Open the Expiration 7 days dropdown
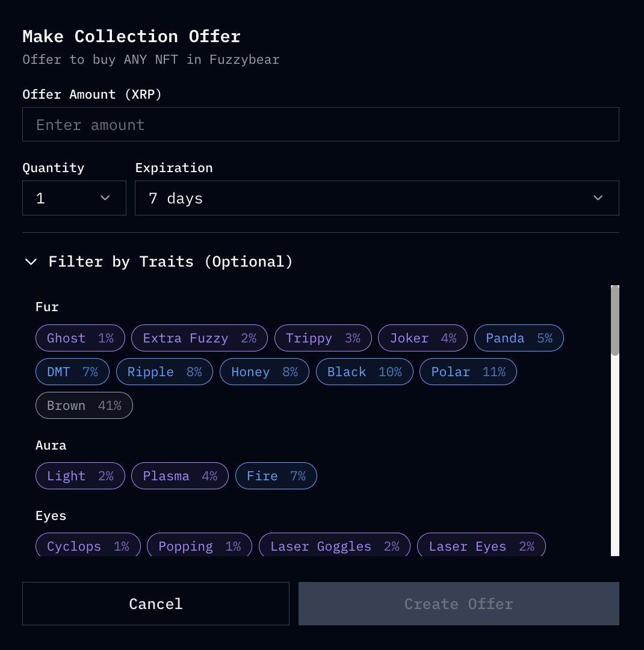Viewport: 644px width, 650px height. 377,198
